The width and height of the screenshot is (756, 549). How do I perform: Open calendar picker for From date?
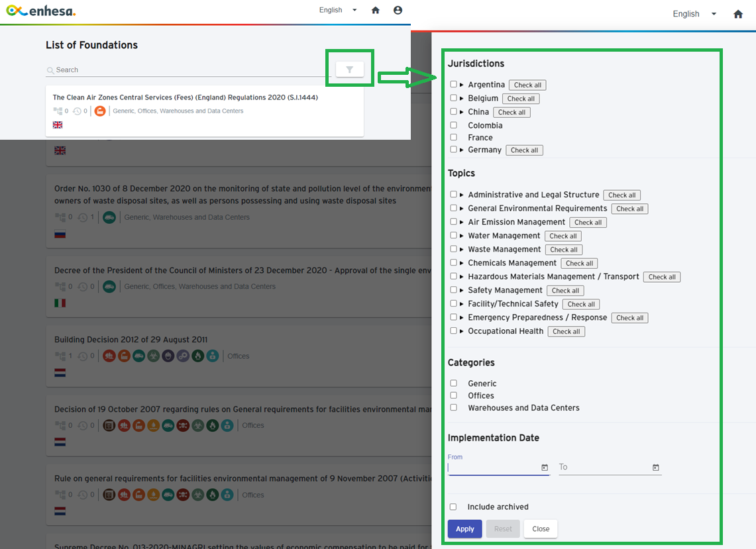[x=545, y=468]
